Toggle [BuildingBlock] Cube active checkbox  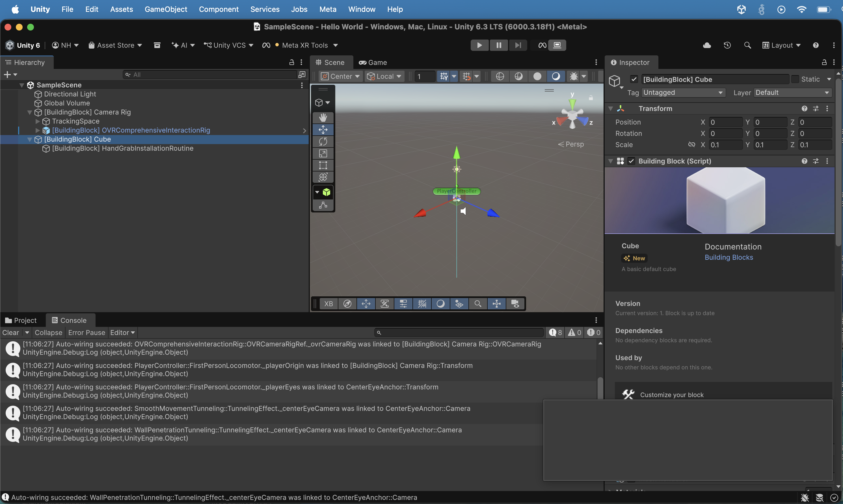coord(634,79)
